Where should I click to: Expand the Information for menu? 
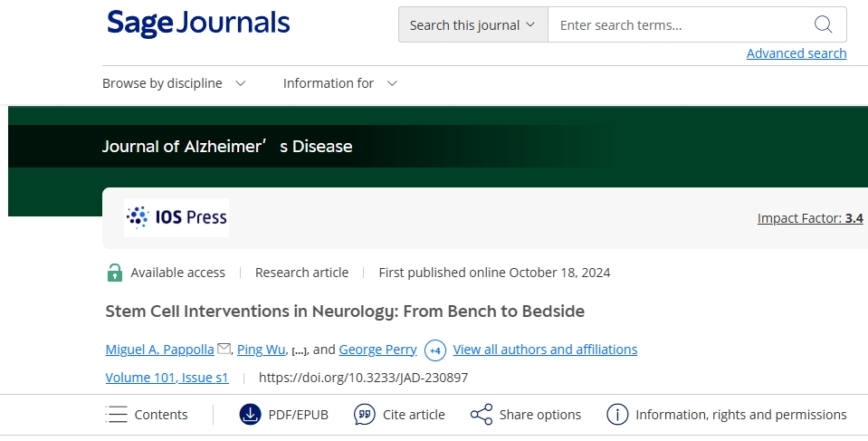pyautogui.click(x=339, y=83)
